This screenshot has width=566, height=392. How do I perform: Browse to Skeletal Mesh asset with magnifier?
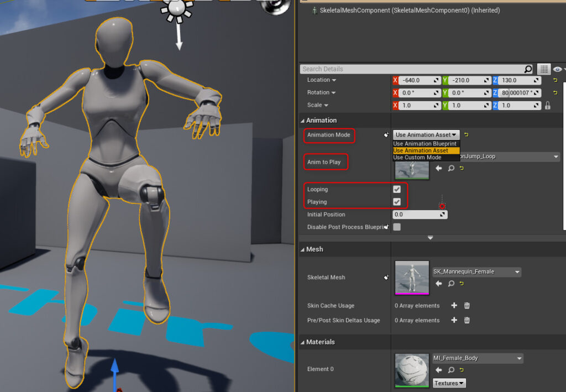[x=451, y=284]
